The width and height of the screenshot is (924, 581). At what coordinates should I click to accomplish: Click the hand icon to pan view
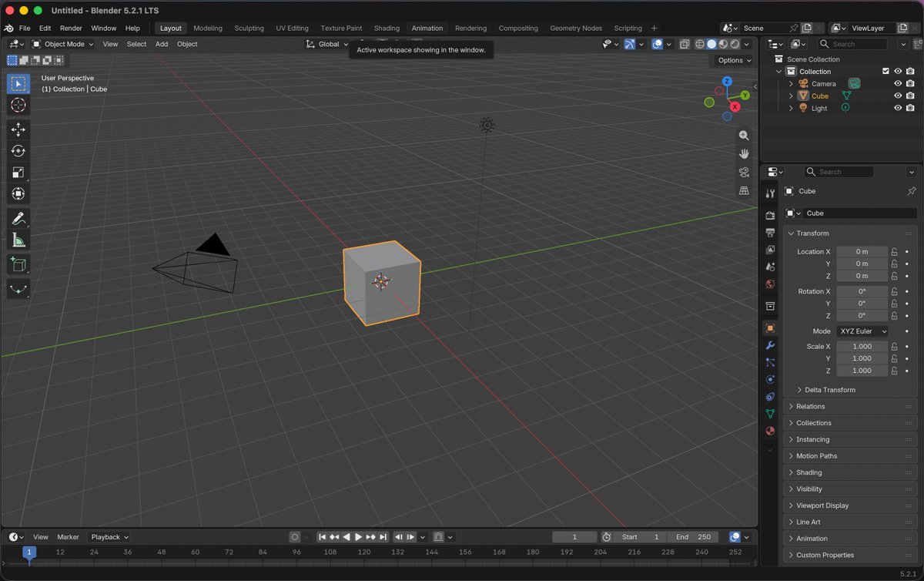(744, 153)
